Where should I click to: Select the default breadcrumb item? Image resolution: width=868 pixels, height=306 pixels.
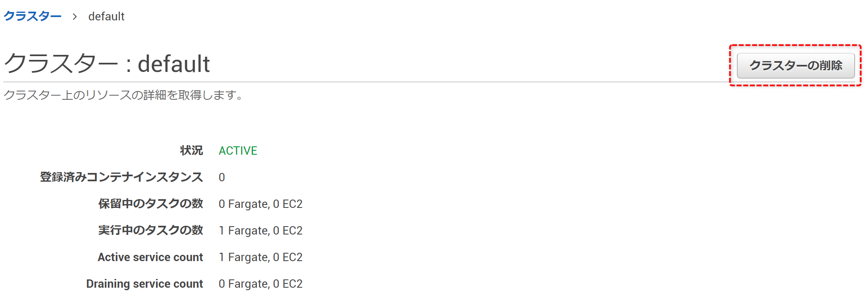tap(106, 16)
